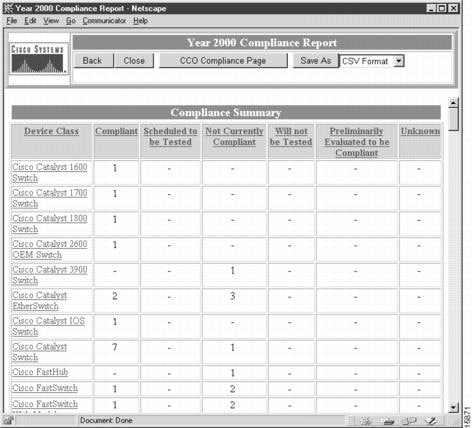This screenshot has height=428, width=472.
Task: Click Not Currently Compliant value 3 in EtherSwitch row
Action: point(233,296)
